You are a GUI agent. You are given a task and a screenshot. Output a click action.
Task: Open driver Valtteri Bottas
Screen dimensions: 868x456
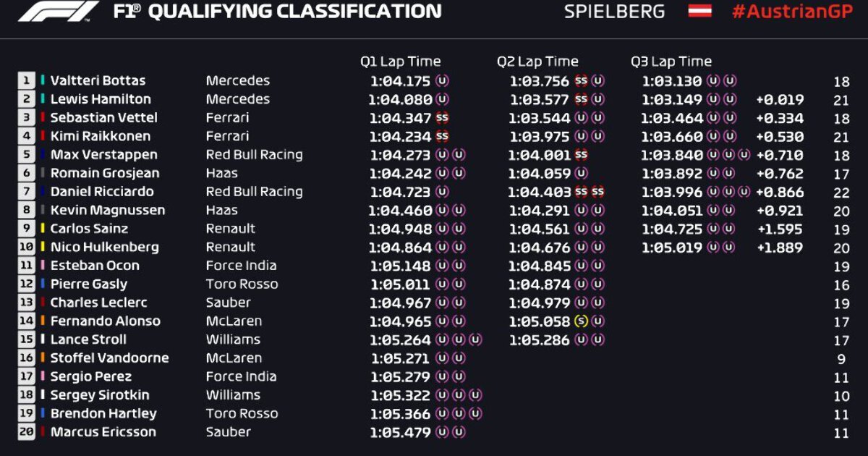tap(98, 80)
